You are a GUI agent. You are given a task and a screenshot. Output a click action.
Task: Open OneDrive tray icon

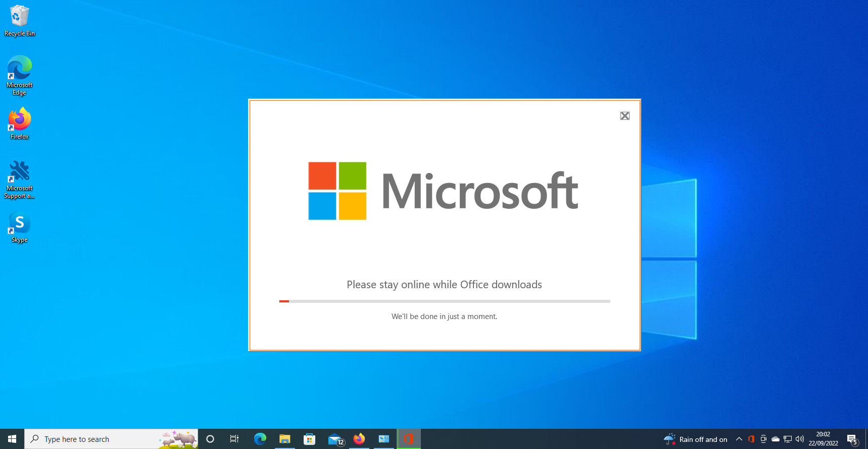click(x=776, y=439)
